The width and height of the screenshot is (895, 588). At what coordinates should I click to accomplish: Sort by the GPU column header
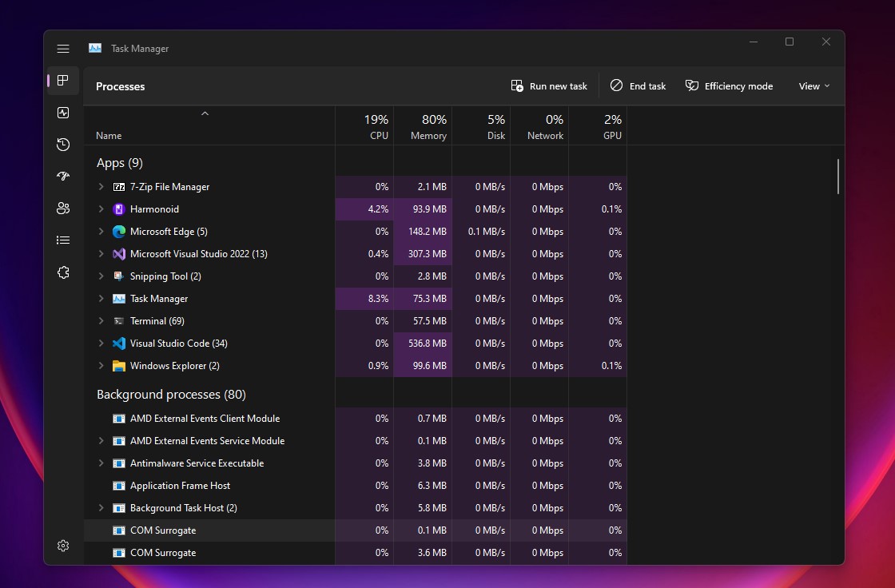598,126
